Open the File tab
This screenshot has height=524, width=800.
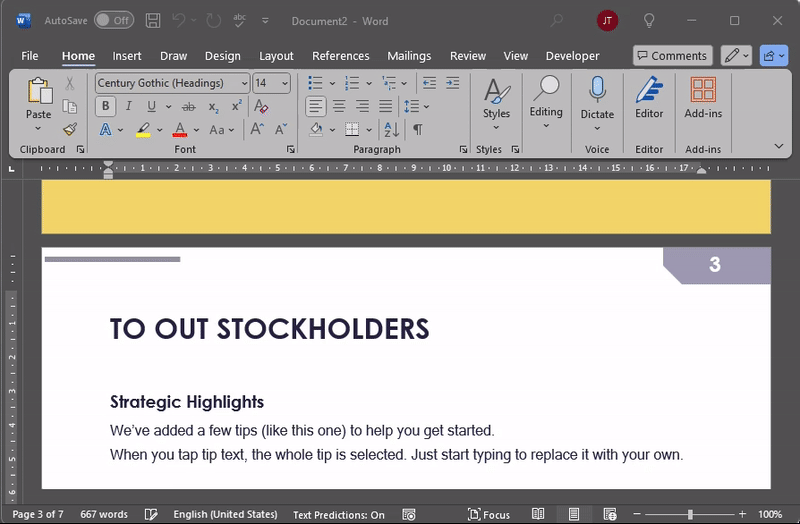30,56
